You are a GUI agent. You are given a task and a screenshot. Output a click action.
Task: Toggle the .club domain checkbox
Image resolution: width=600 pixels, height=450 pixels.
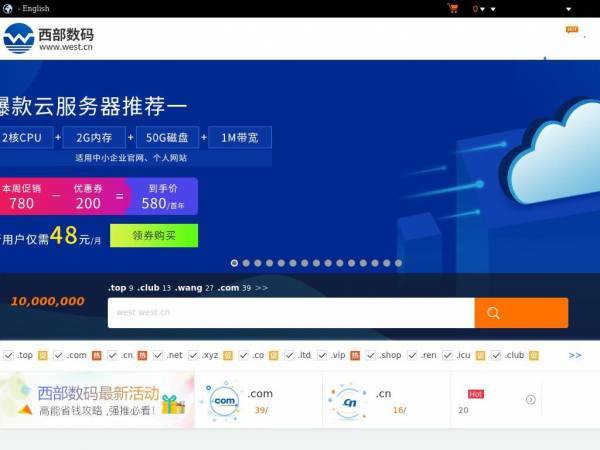496,355
